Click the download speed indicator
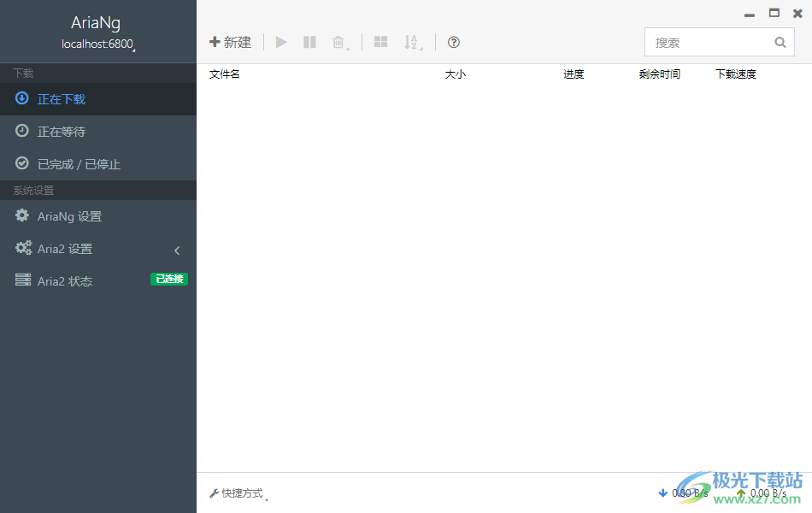Viewport: 812px width, 513px height. tap(683, 492)
